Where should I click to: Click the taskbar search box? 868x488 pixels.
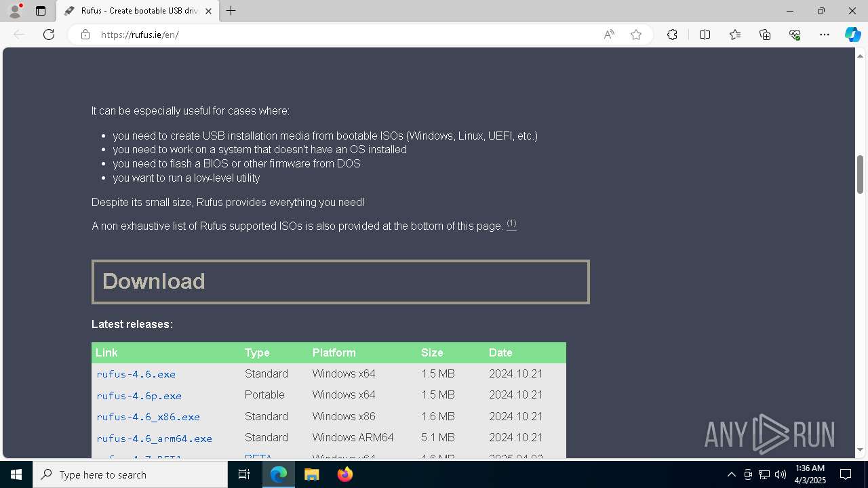[130, 474]
